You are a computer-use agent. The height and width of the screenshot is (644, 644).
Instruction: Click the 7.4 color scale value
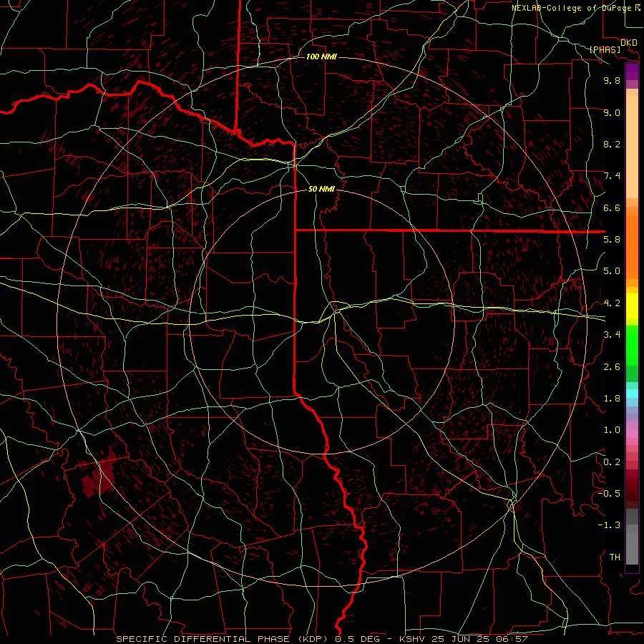pos(612,176)
